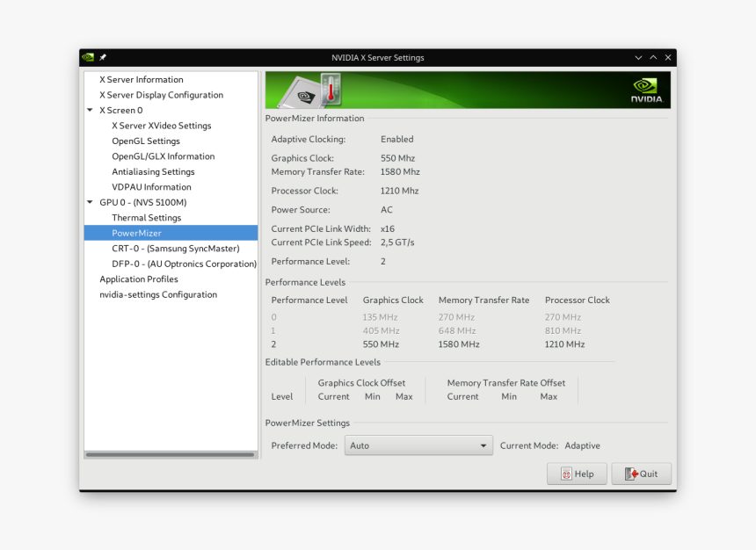756x550 pixels.
Task: Open the window options chevron in the title bar
Action: (x=638, y=57)
